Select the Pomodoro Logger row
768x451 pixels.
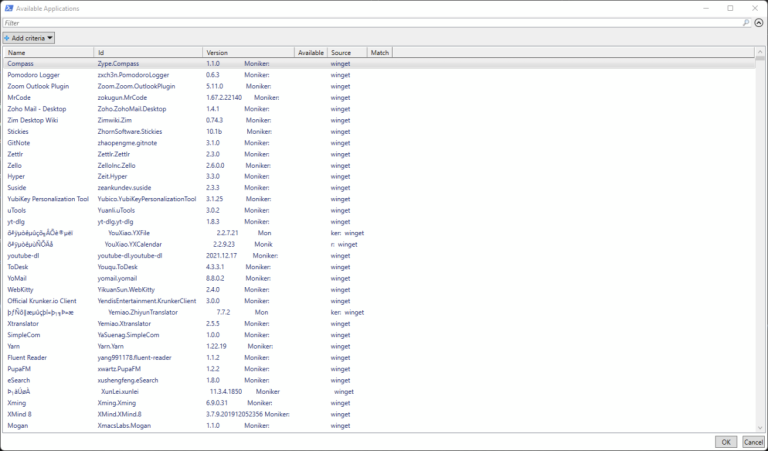[380, 75]
